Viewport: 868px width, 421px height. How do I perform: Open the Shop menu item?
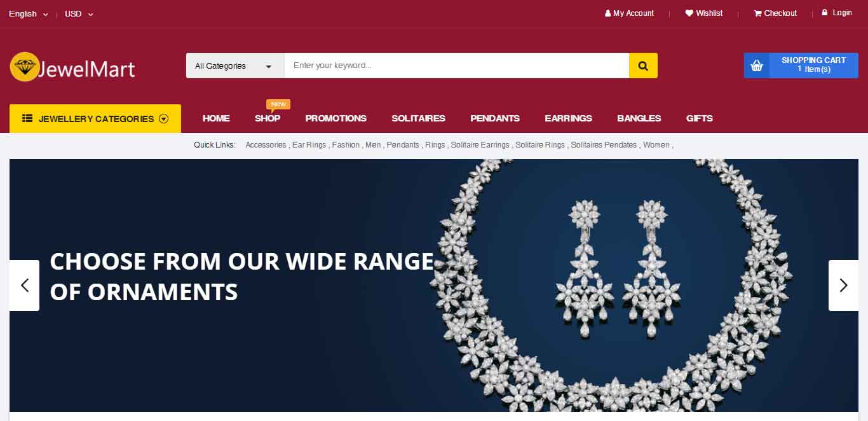[268, 118]
